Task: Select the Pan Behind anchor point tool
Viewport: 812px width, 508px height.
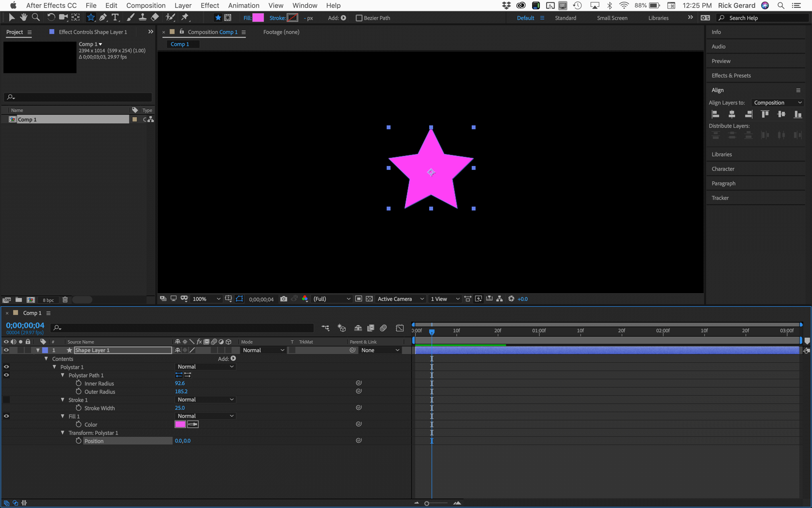Action: point(76,17)
